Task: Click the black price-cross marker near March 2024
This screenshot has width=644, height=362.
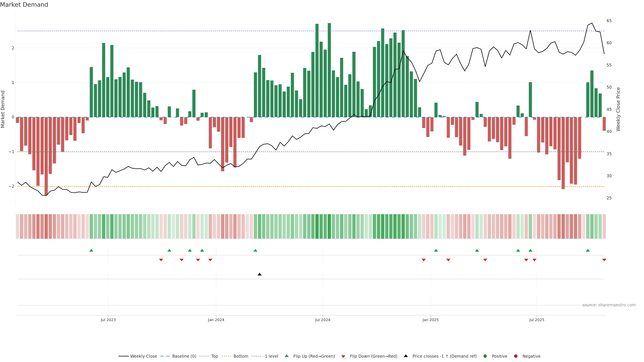Action: (x=259, y=274)
